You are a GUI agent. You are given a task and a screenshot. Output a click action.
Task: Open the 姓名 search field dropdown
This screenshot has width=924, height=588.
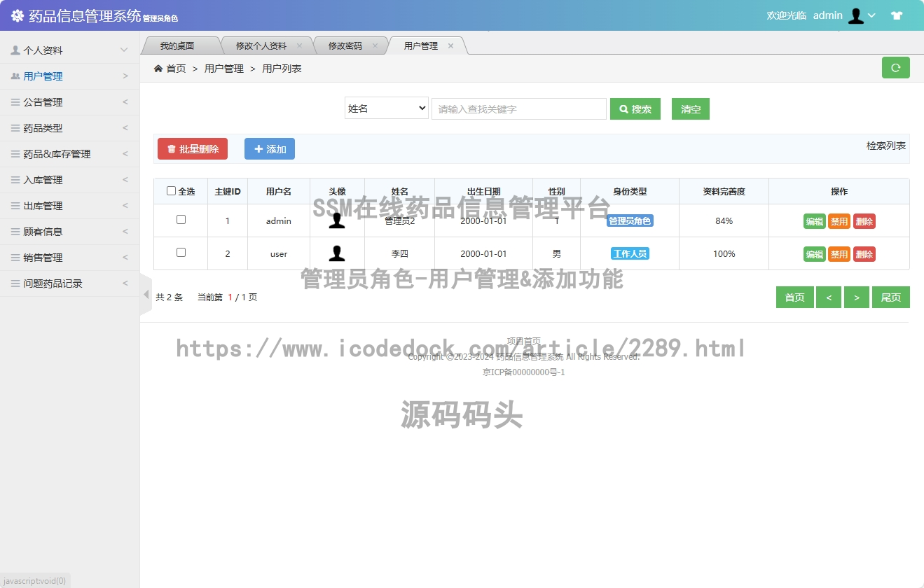coord(386,108)
